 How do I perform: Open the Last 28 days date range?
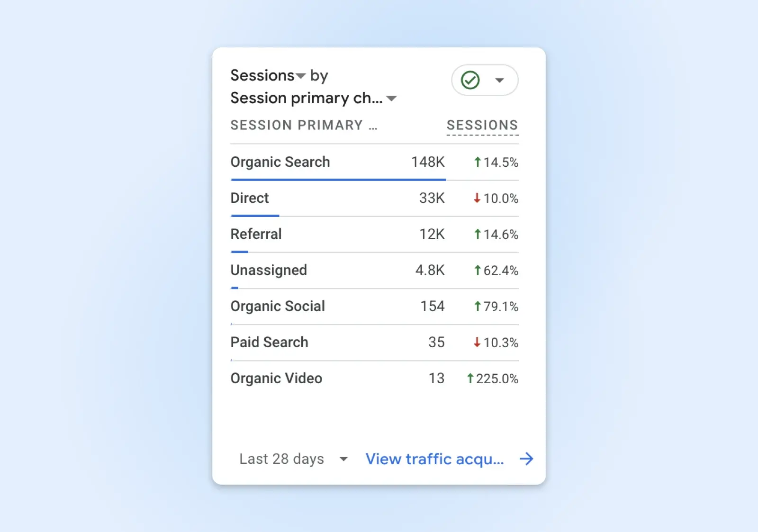tap(293, 459)
